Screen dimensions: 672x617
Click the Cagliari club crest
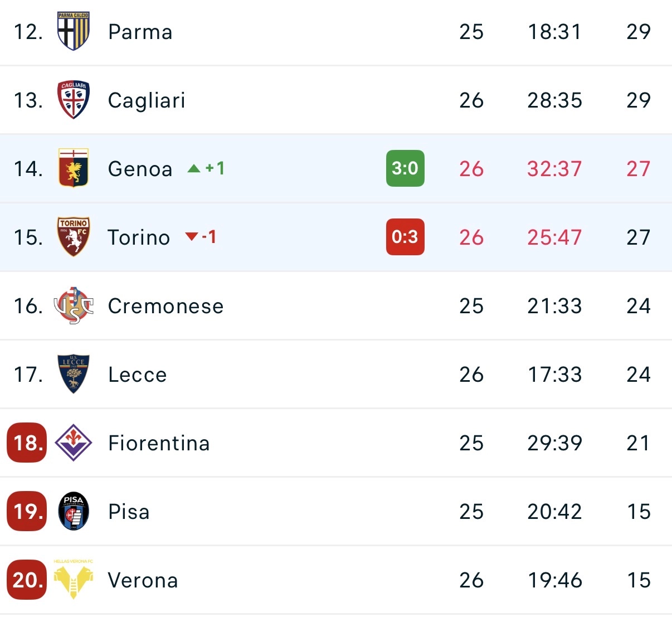(x=73, y=100)
